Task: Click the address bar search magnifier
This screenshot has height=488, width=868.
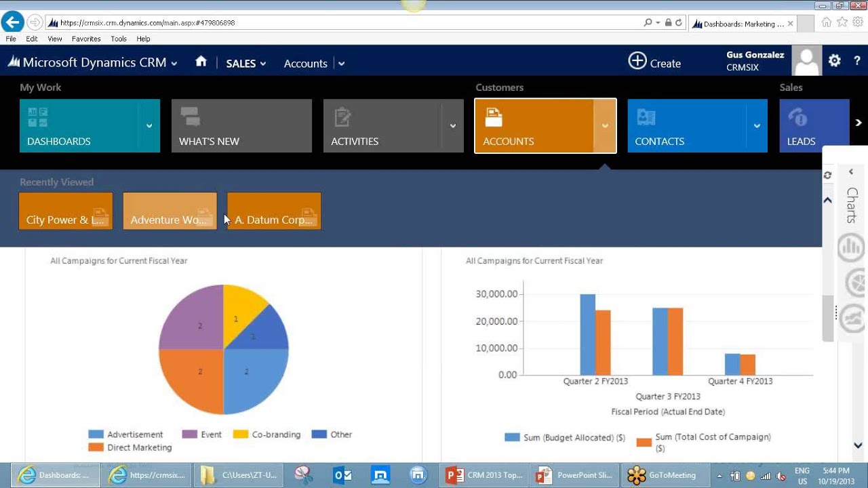Action: pyautogui.click(x=648, y=22)
